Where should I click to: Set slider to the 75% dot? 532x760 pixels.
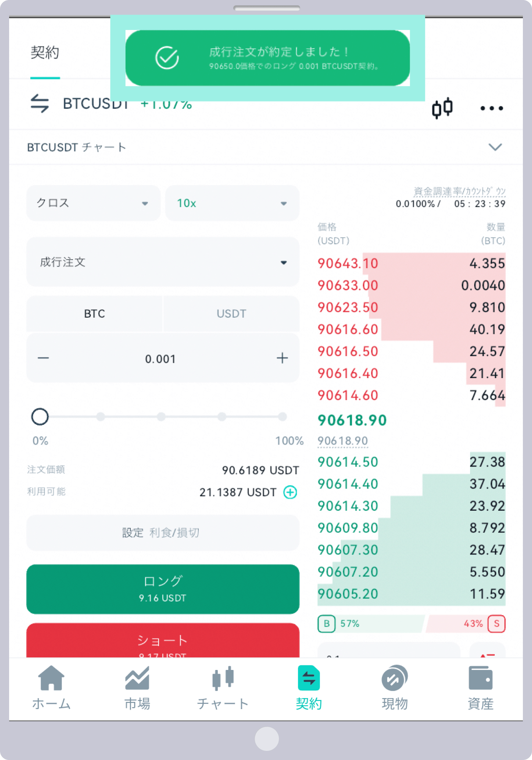pos(222,416)
